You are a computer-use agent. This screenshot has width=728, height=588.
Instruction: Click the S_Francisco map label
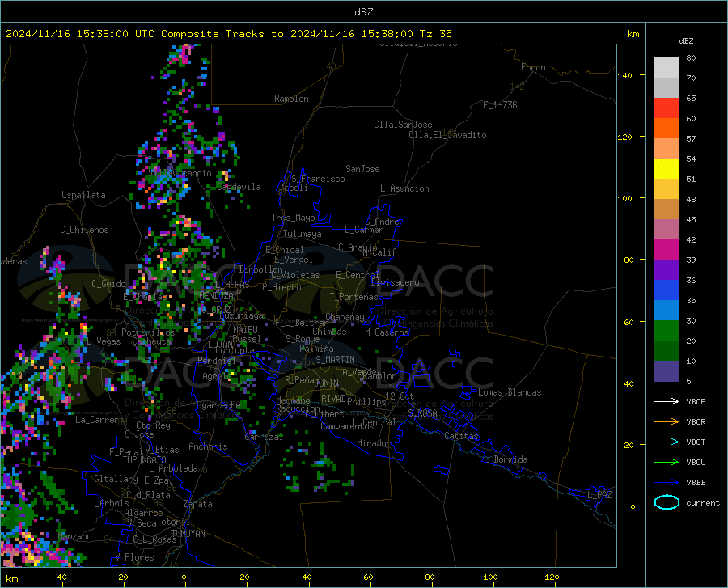318,179
